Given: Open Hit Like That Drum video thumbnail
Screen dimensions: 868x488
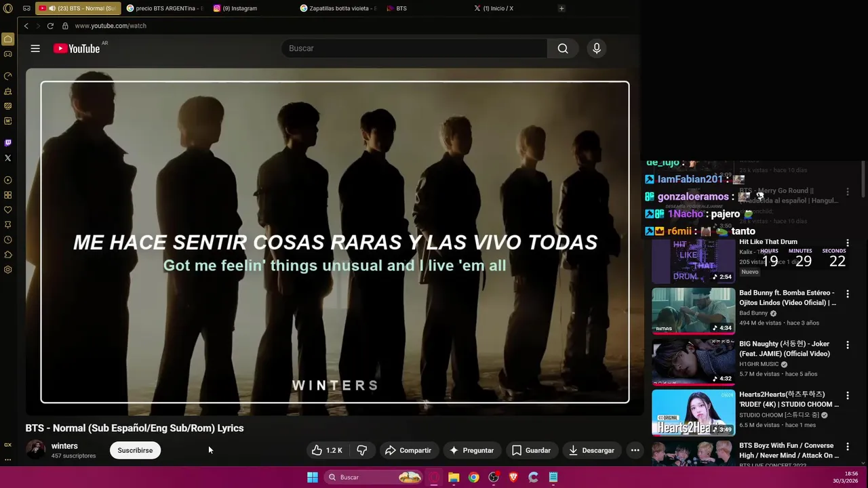Looking at the screenshot, I should coord(693,260).
